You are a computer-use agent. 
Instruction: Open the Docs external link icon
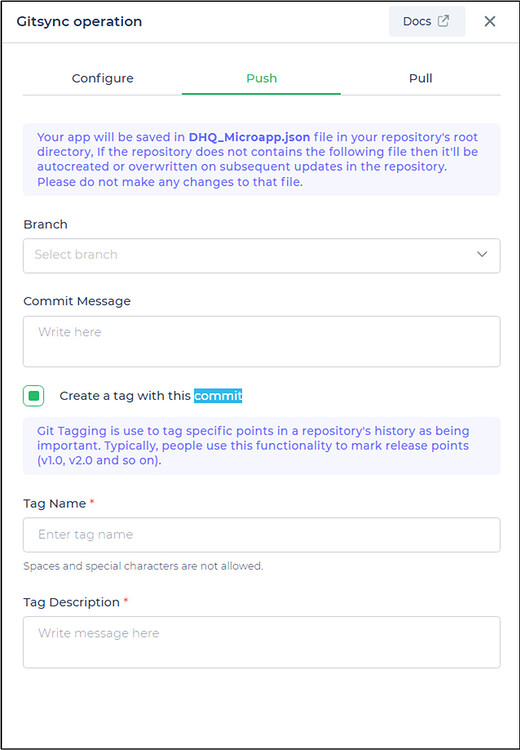tap(443, 21)
